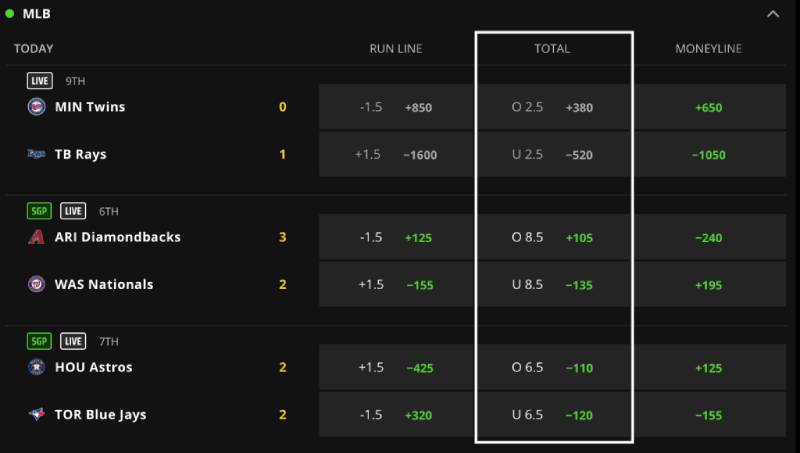This screenshot has width=800, height=453.
Task: Select Rays moneyline at -1050
Action: pyautogui.click(x=708, y=155)
